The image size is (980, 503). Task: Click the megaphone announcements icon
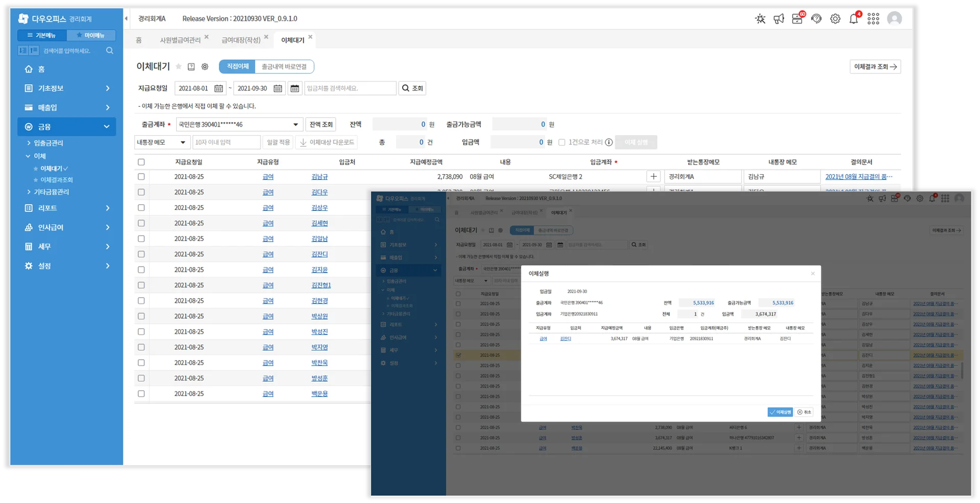778,19
